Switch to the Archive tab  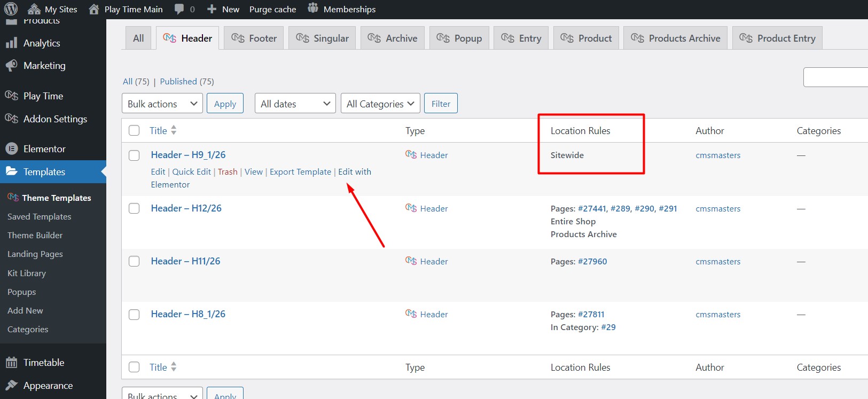393,38
